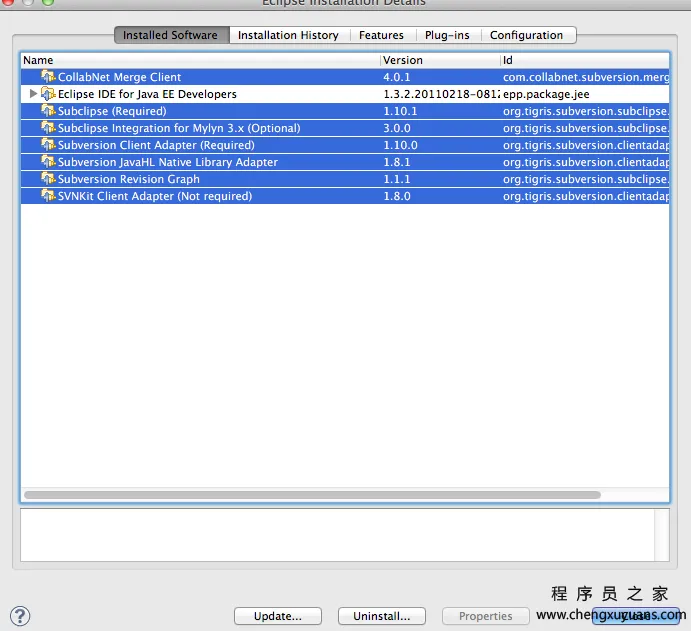Click version 1.10.1 of Subclipse
This screenshot has width=691, height=631.
pos(400,111)
